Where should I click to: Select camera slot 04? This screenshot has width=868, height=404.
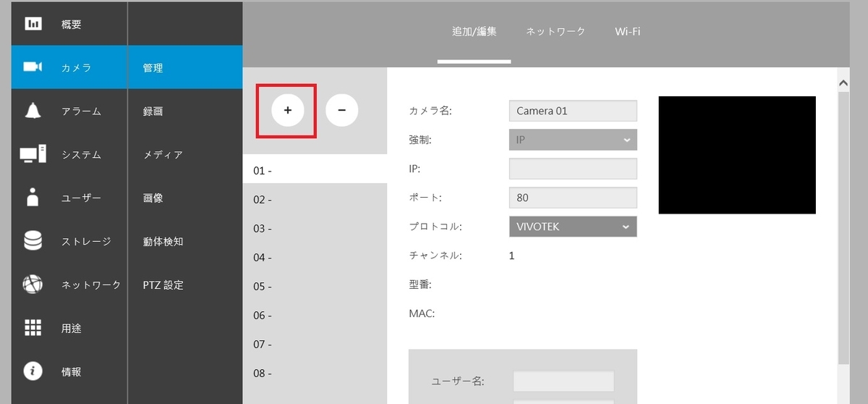(315, 257)
